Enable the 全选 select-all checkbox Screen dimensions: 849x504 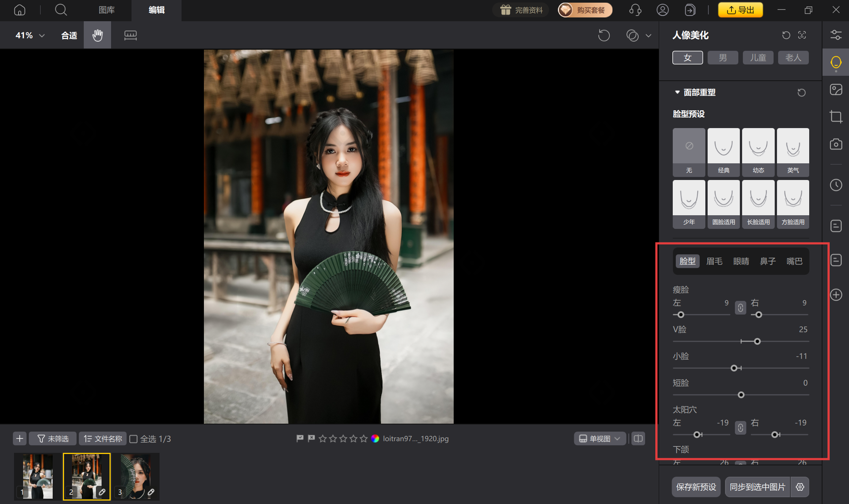[x=134, y=438]
